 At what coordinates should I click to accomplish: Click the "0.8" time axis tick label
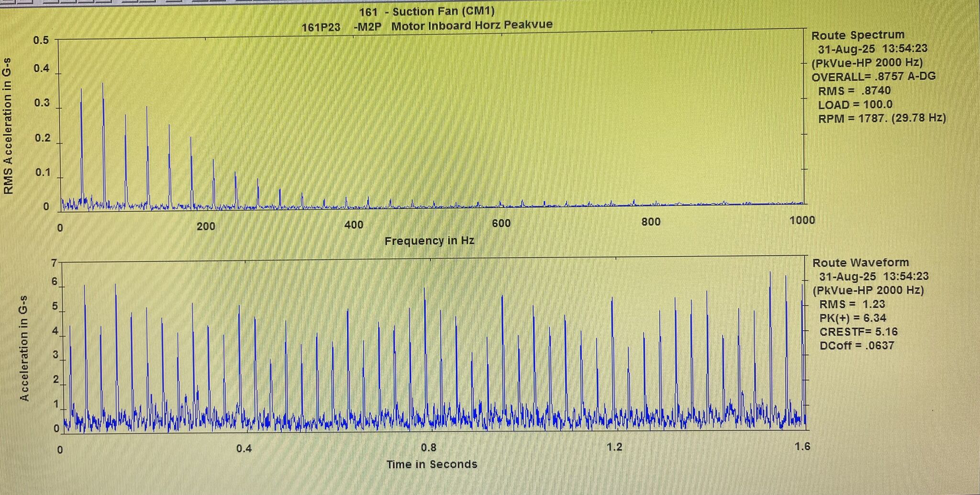pos(429,447)
